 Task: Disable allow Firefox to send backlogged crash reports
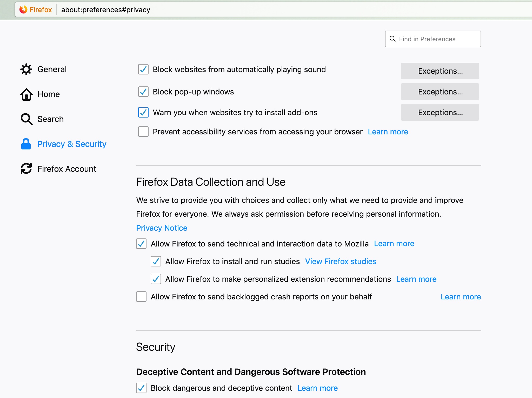coord(142,297)
